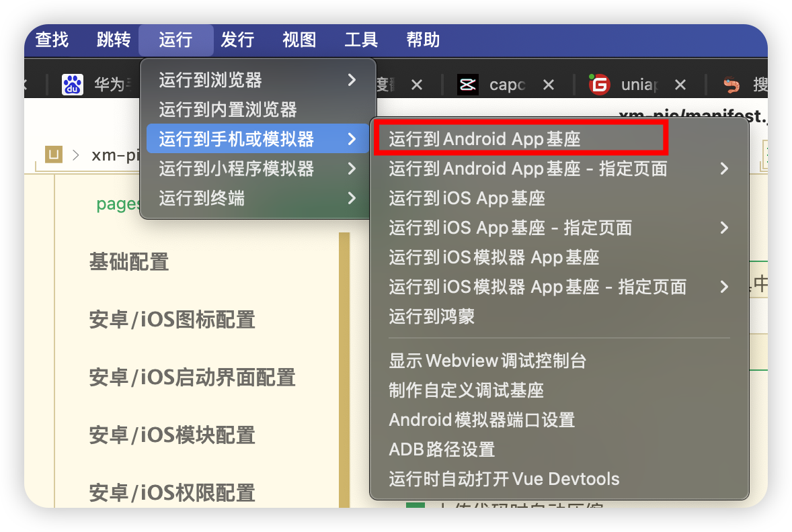
Task: Expand the breadcrumb chevron before xm-pi
Action: pos(76,154)
